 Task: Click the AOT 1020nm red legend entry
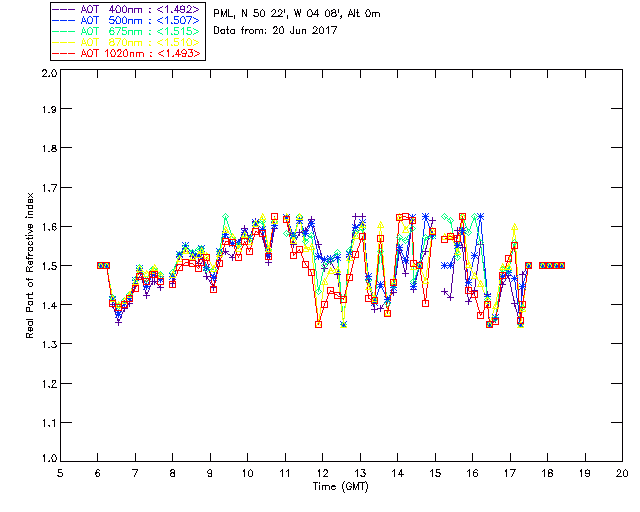(127, 53)
